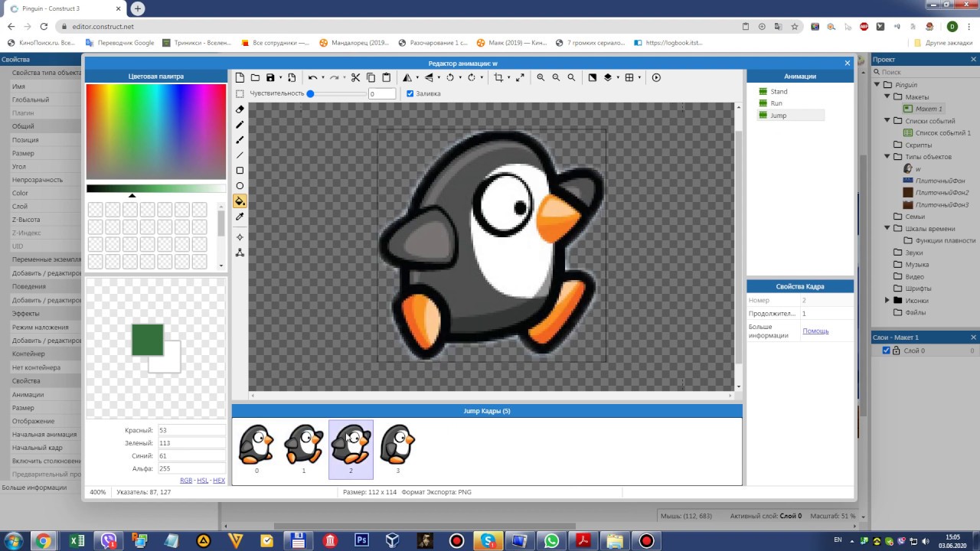Click the green primary color swatch
The image size is (980, 551).
pyautogui.click(x=147, y=339)
